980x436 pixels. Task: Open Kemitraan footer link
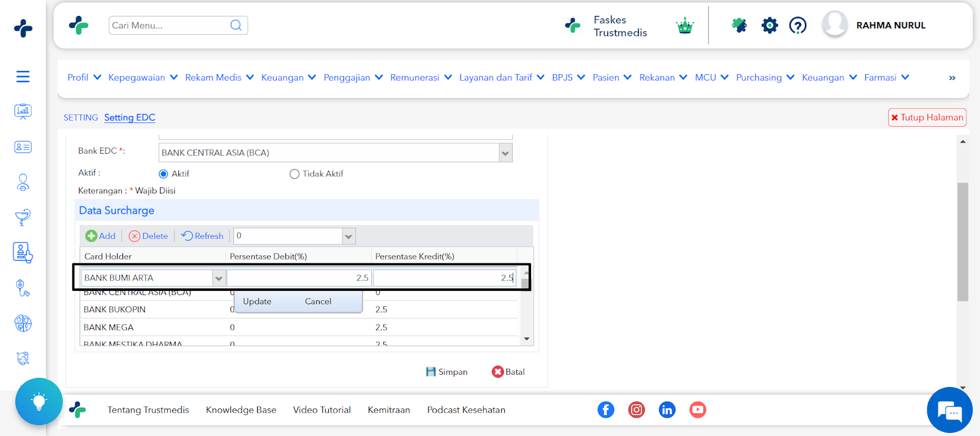[x=389, y=410]
